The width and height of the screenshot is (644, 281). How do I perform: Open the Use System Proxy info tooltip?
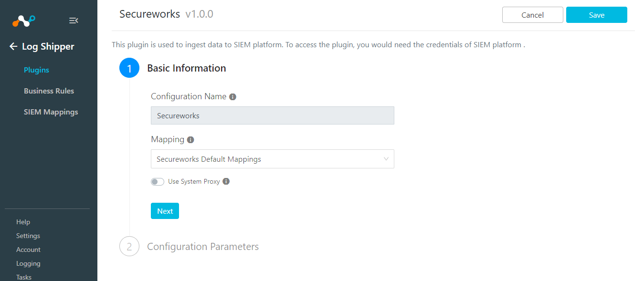point(226,181)
